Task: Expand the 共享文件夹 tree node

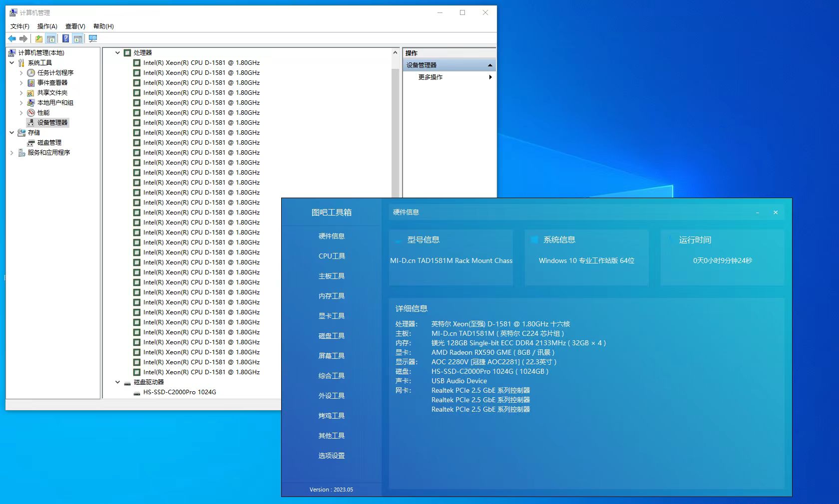Action: 21,92
